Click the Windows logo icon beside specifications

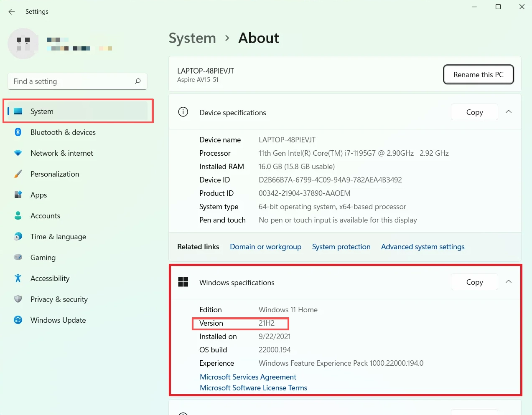click(x=183, y=282)
